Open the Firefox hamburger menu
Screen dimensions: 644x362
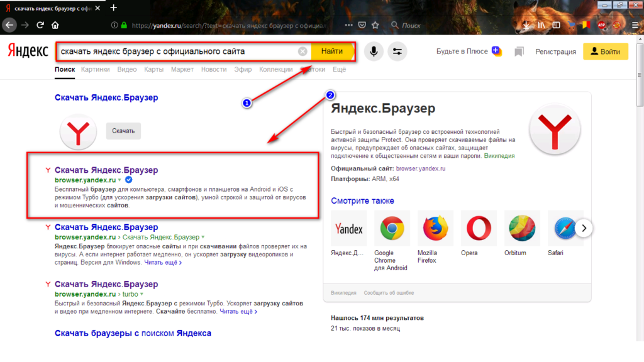[x=635, y=25]
